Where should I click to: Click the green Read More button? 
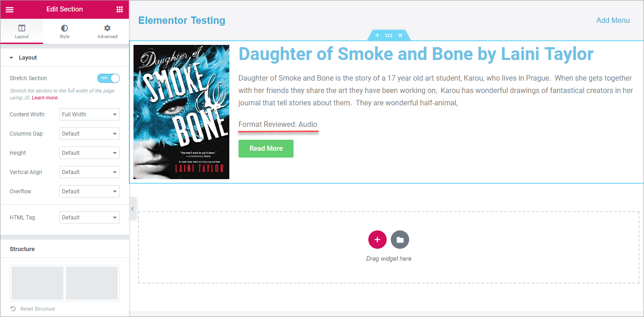(266, 148)
